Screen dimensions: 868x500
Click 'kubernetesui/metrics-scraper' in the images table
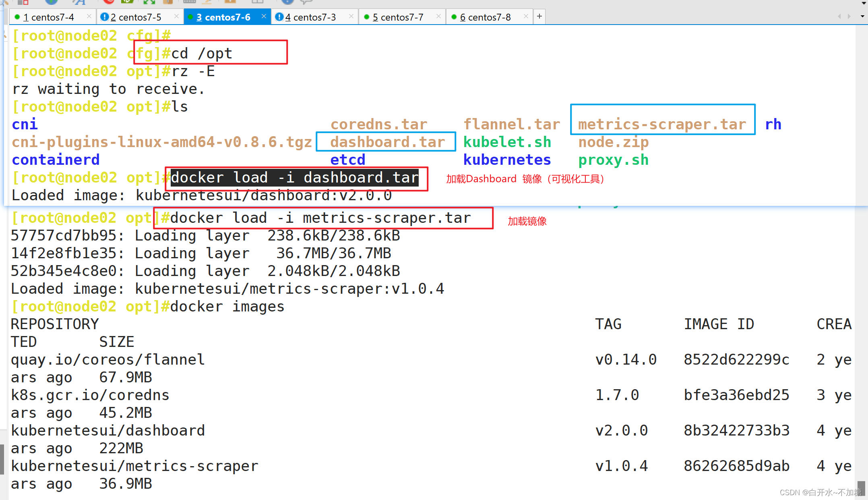click(x=134, y=466)
